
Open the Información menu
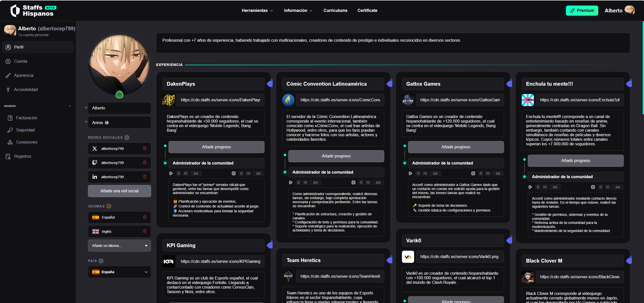click(298, 10)
